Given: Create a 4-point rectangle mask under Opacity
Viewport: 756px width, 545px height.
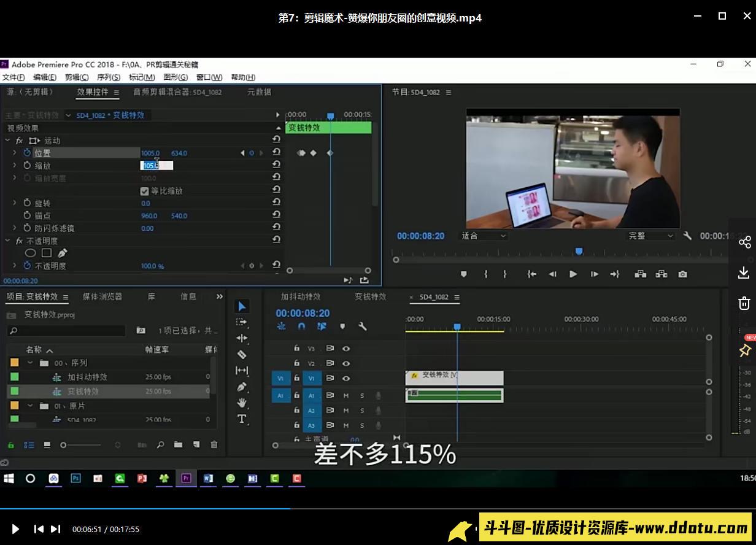Looking at the screenshot, I should pyautogui.click(x=46, y=253).
